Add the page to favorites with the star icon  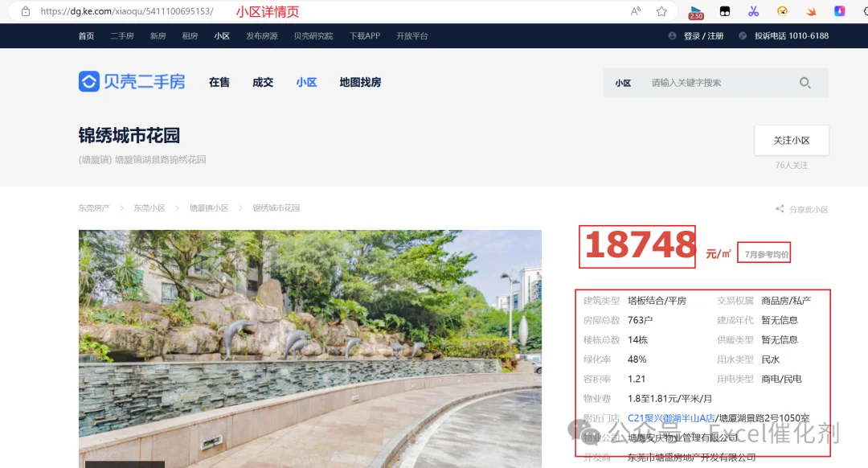click(661, 11)
